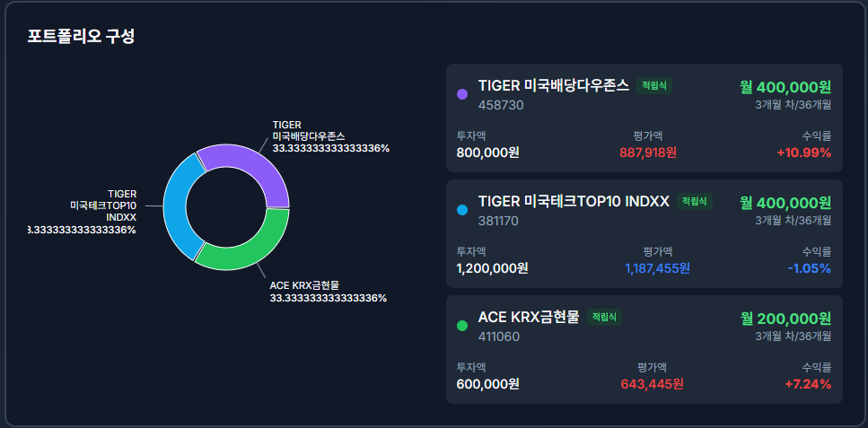Click the 887,918원 valuation amount
The height and width of the screenshot is (428, 868).
click(647, 152)
